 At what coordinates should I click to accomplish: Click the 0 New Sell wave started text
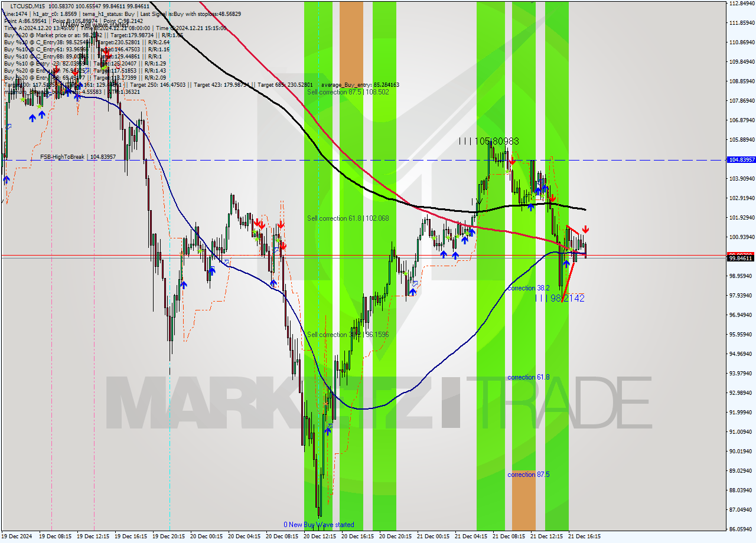click(x=94, y=25)
